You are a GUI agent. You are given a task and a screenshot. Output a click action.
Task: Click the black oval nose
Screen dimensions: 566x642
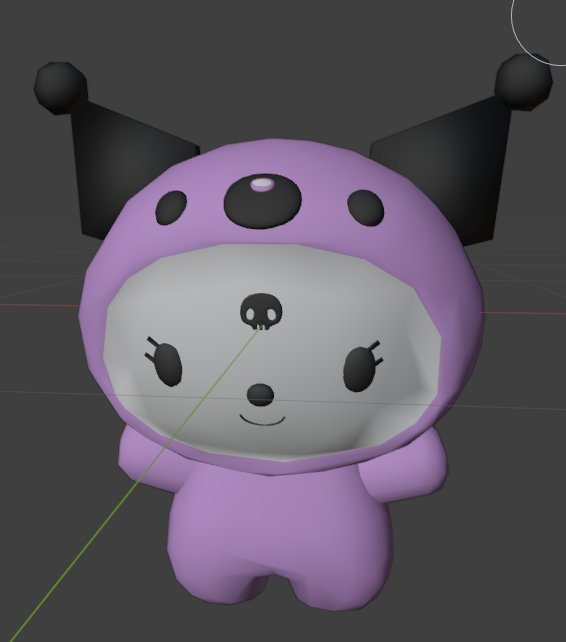coord(260,395)
